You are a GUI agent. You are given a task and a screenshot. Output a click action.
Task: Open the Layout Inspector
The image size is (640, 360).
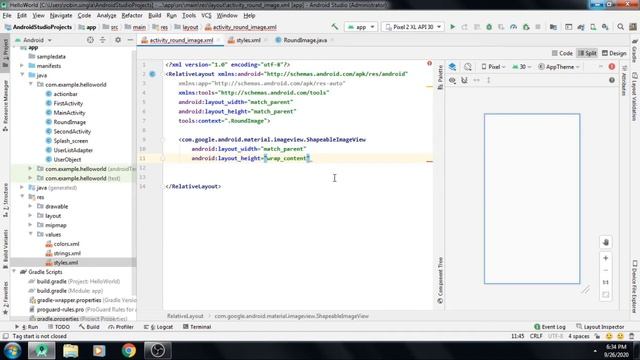tap(600, 327)
